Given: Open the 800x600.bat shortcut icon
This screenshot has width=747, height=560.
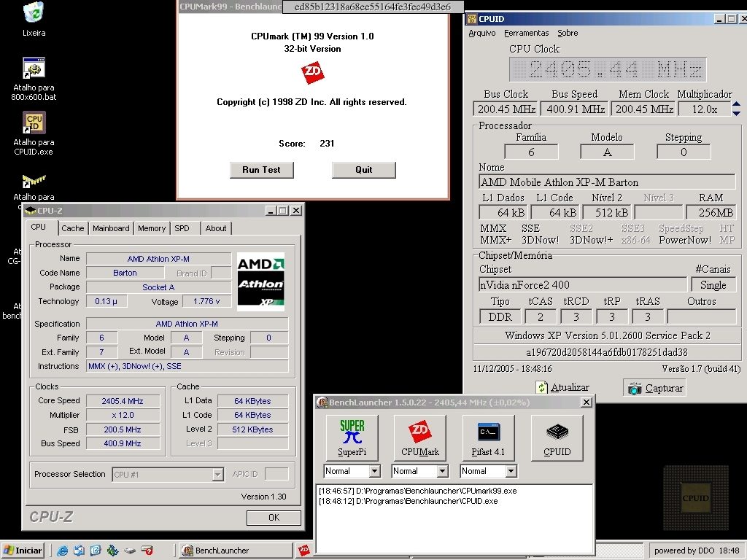Looking at the screenshot, I should (34, 68).
